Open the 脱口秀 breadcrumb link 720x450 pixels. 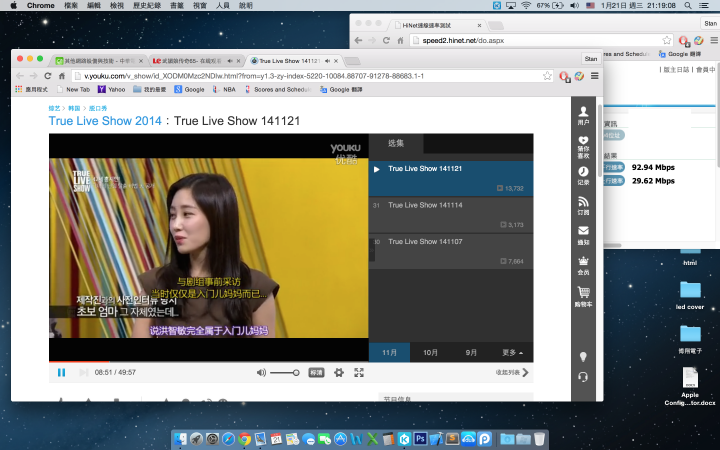coord(98,108)
